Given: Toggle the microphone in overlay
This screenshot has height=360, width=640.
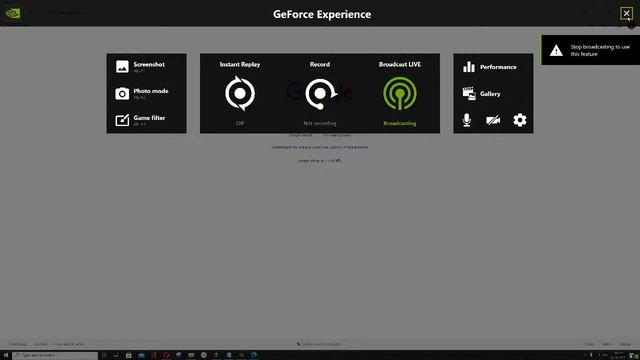Looking at the screenshot, I should pyautogui.click(x=467, y=120).
